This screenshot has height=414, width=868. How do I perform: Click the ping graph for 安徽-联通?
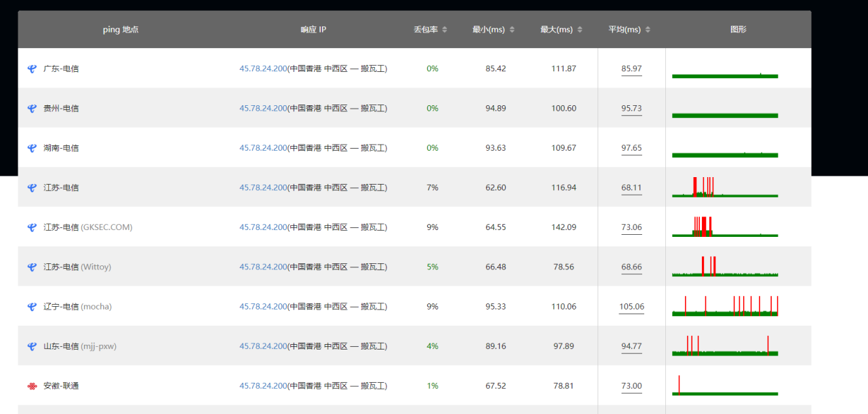(x=725, y=385)
